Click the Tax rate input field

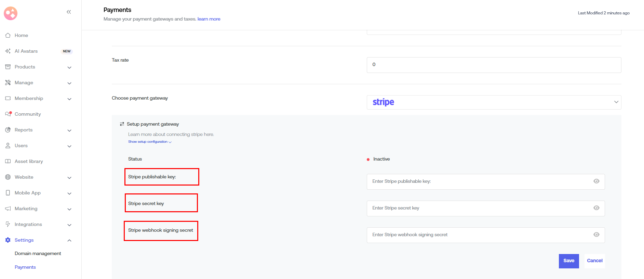tap(494, 65)
